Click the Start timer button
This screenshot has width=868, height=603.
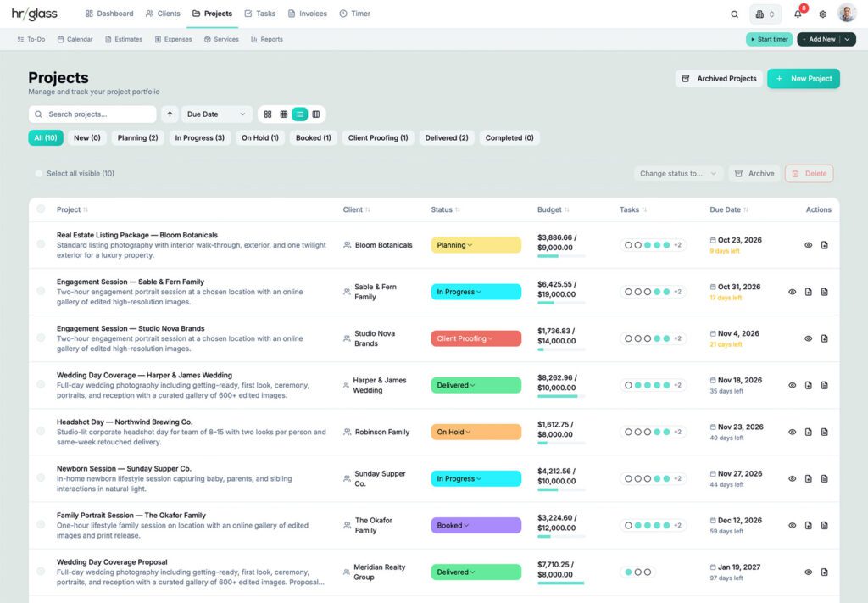[770, 39]
